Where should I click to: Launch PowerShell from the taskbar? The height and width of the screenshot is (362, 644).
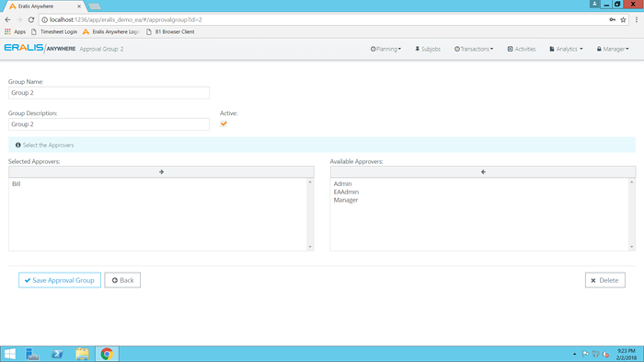click(57, 354)
